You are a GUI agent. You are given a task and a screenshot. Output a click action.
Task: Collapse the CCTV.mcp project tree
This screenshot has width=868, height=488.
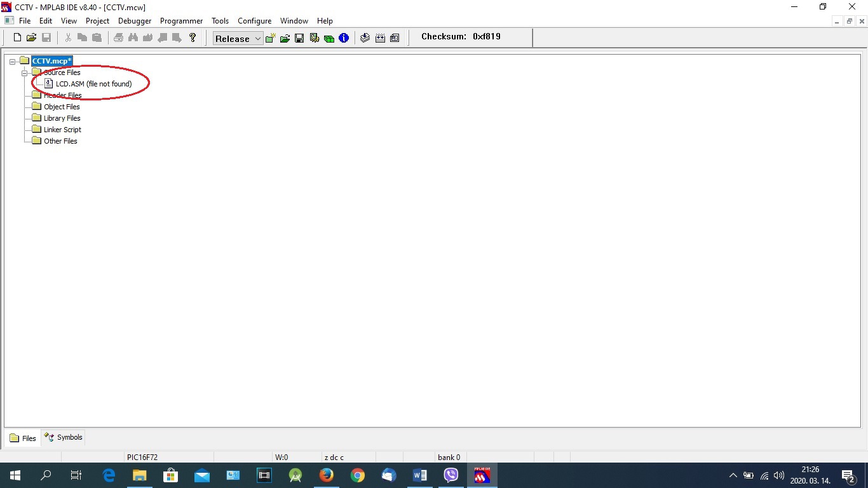[12, 62]
